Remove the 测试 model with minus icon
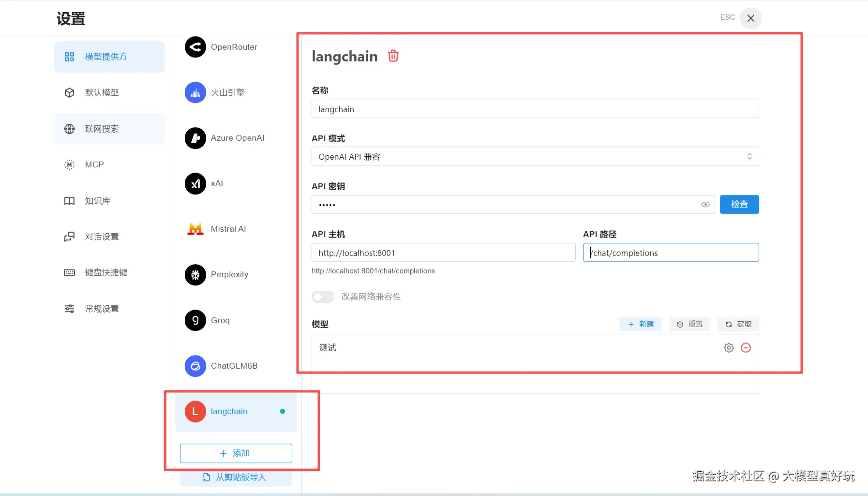Screen dimensions: 868x496 pos(746,347)
